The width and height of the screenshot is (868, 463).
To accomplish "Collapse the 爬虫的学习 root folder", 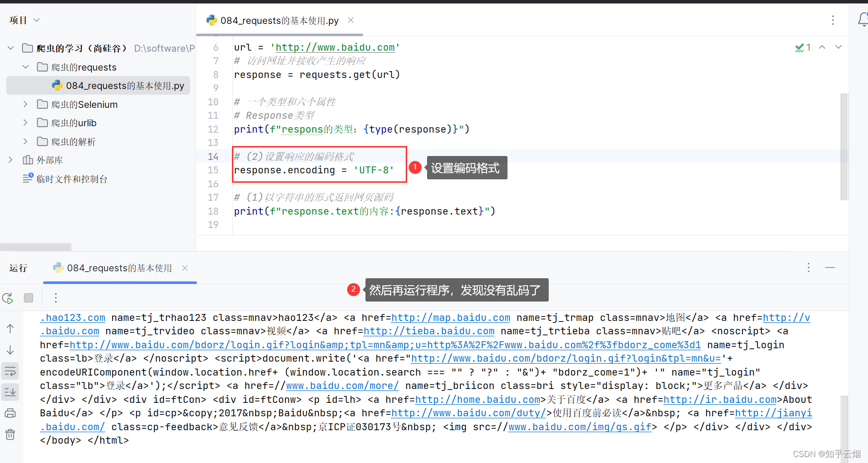I will [x=10, y=48].
